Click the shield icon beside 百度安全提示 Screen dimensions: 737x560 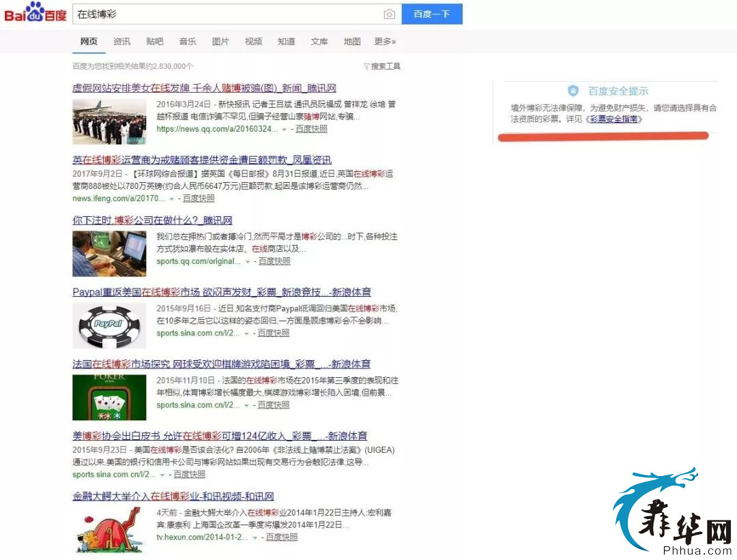pyautogui.click(x=573, y=91)
